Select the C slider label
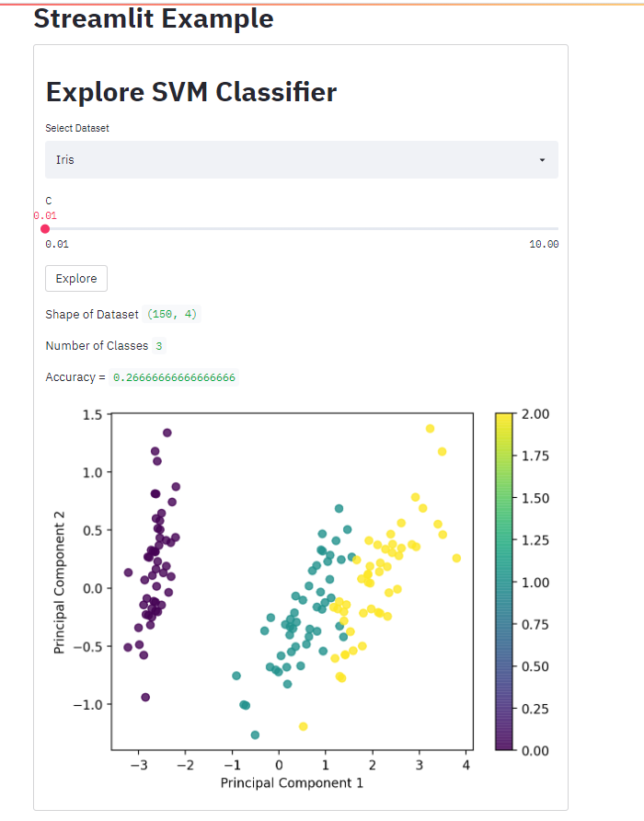Screen dimensions: 644x821 48,200
